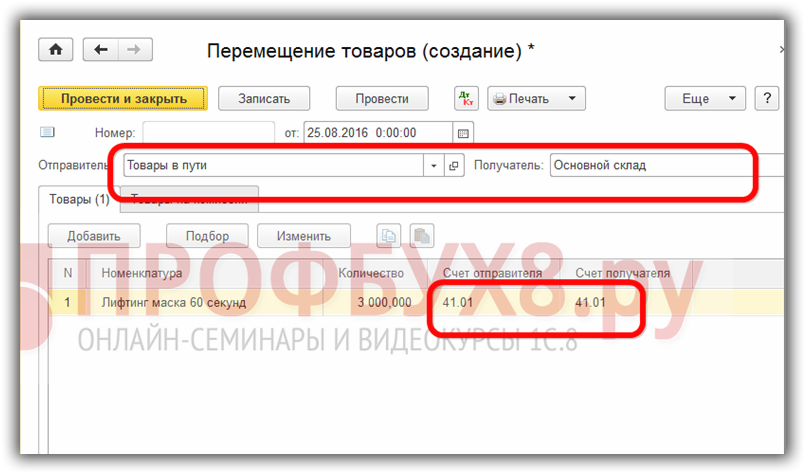Switch to the Товары (1) tab

tap(79, 200)
